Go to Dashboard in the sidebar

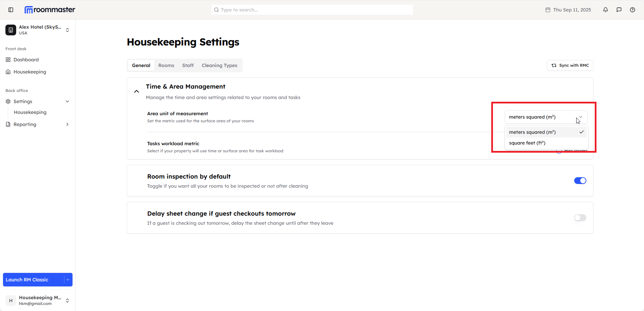(26, 60)
